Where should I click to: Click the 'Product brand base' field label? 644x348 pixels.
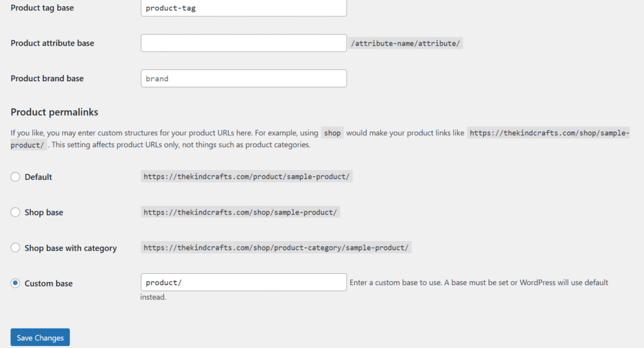(x=47, y=79)
